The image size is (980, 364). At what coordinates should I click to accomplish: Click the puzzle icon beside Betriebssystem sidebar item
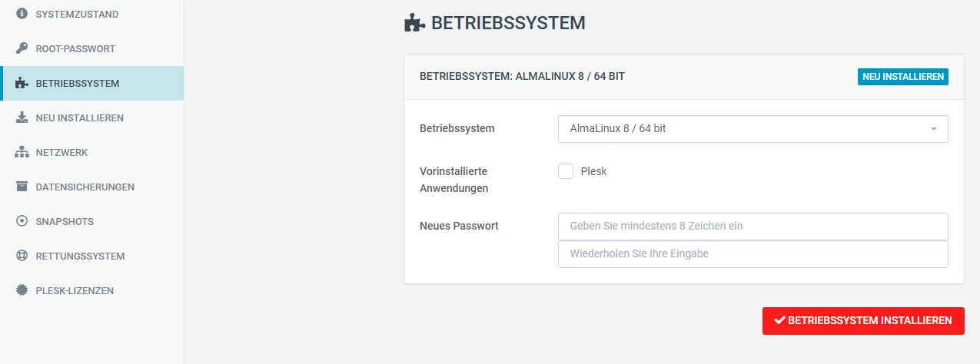(x=22, y=83)
